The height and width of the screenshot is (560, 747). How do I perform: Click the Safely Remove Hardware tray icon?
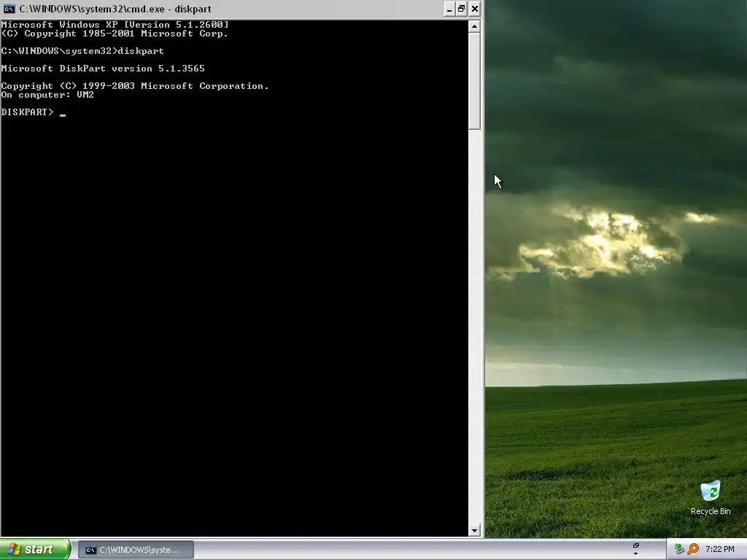pyautogui.click(x=679, y=549)
